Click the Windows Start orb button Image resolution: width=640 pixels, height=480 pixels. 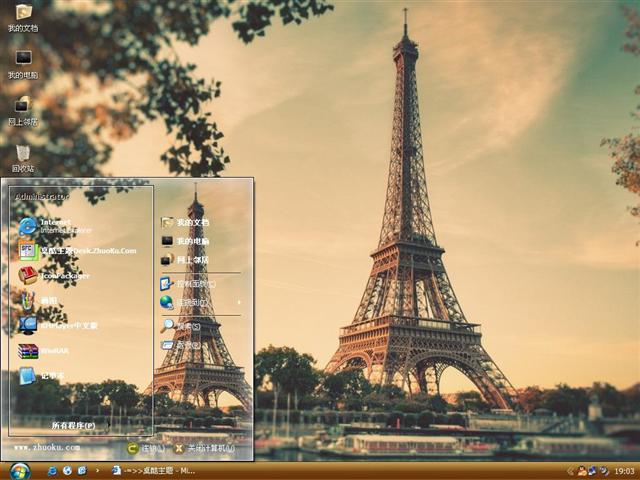click(x=20, y=471)
